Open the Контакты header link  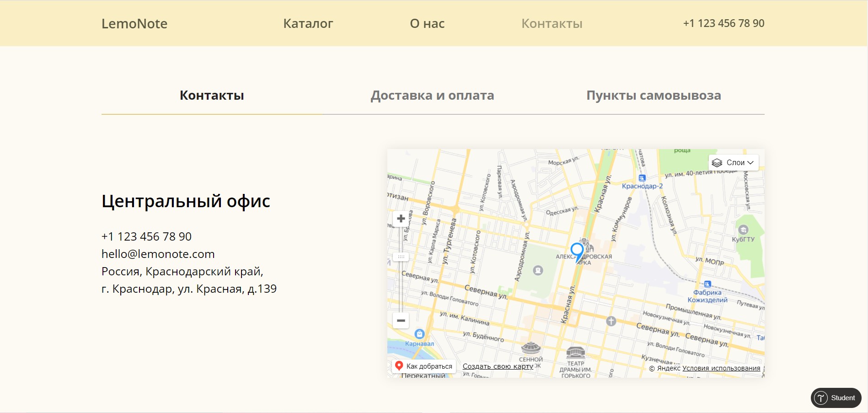pos(552,23)
